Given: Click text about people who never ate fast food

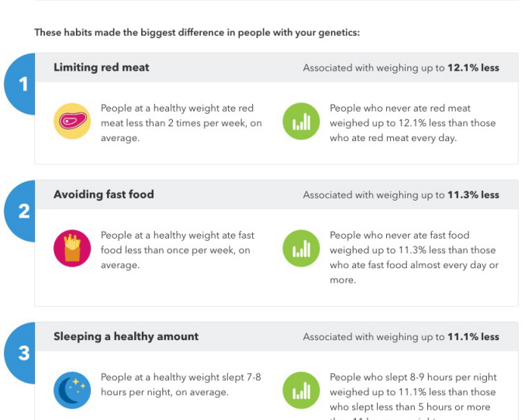Looking at the screenshot, I should (414, 257).
